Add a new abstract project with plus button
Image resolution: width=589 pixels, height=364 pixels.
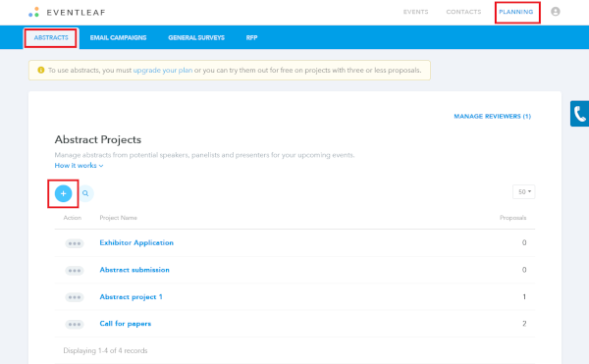63,193
